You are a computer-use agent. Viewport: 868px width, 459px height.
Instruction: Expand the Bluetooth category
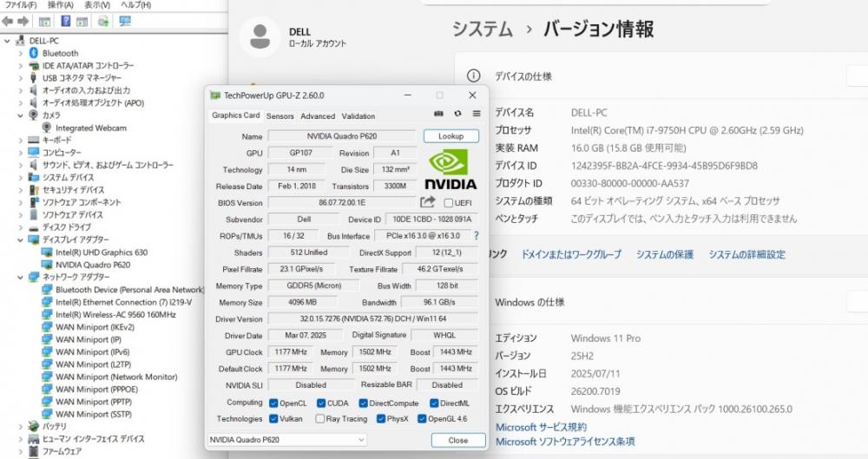pyautogui.click(x=21, y=53)
